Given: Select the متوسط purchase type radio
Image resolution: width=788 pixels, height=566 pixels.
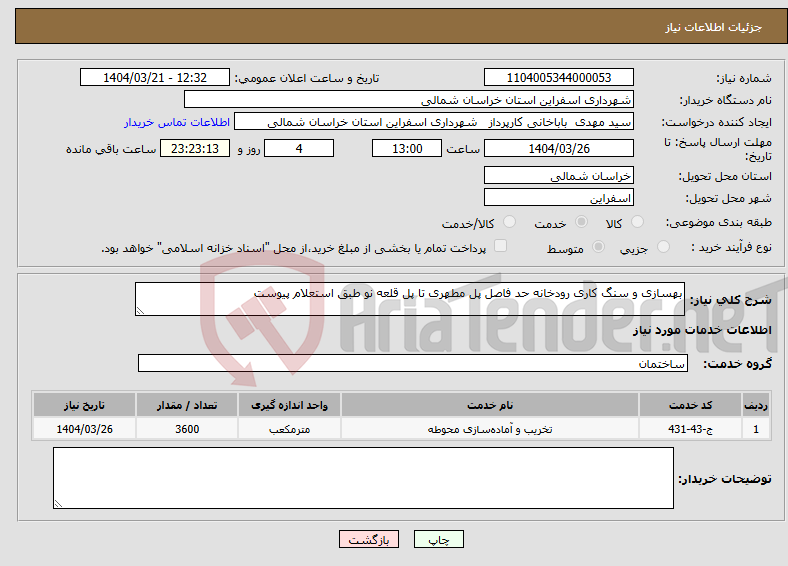Looking at the screenshot, I should coord(598,246).
